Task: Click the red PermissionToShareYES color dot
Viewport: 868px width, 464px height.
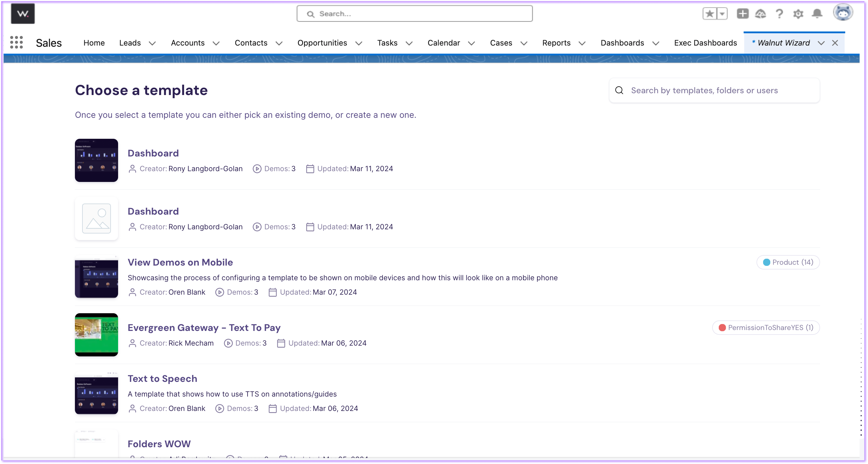Action: [722, 328]
